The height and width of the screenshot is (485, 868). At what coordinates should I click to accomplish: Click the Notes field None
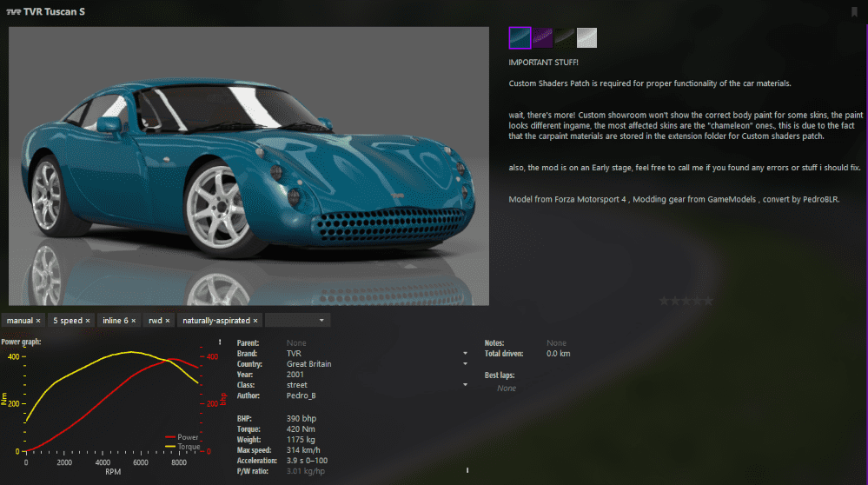click(x=556, y=343)
